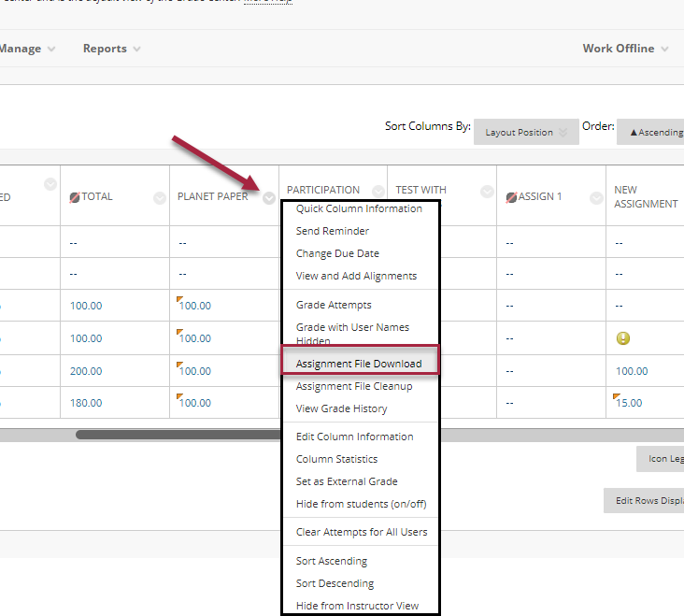Image resolution: width=684 pixels, height=616 pixels.
Task: Click the hidden column icon beside ASSIGN 1
Action: click(x=511, y=197)
